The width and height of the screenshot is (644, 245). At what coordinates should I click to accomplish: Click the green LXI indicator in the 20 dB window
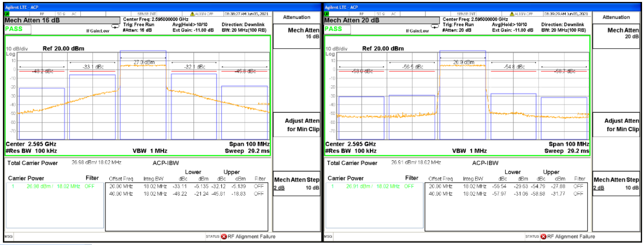[x=327, y=14]
